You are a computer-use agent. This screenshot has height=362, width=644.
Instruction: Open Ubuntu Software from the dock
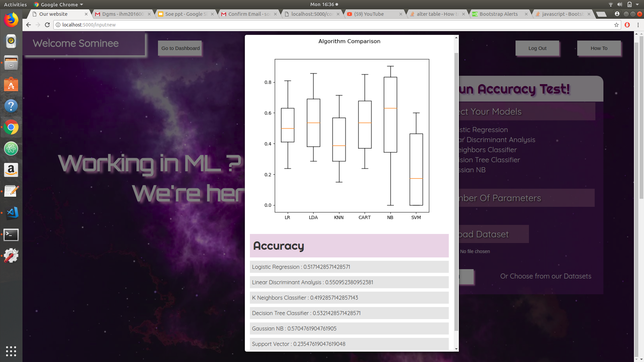pos(11,84)
